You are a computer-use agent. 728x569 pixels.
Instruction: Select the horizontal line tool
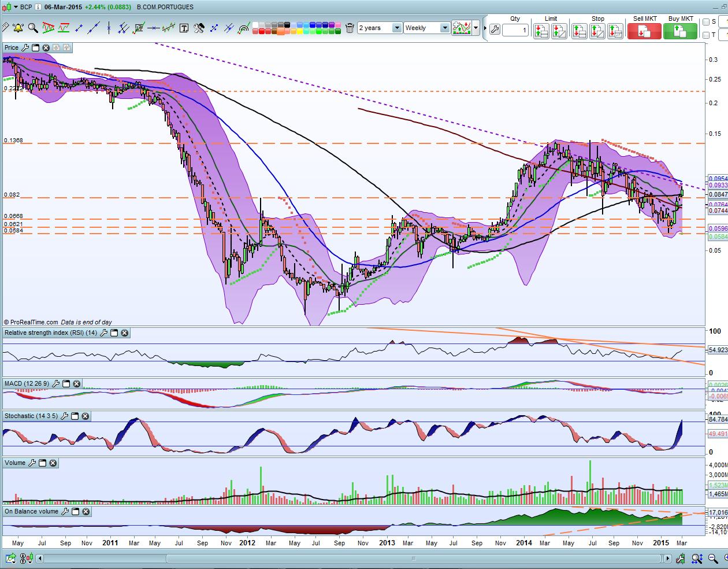(154, 28)
